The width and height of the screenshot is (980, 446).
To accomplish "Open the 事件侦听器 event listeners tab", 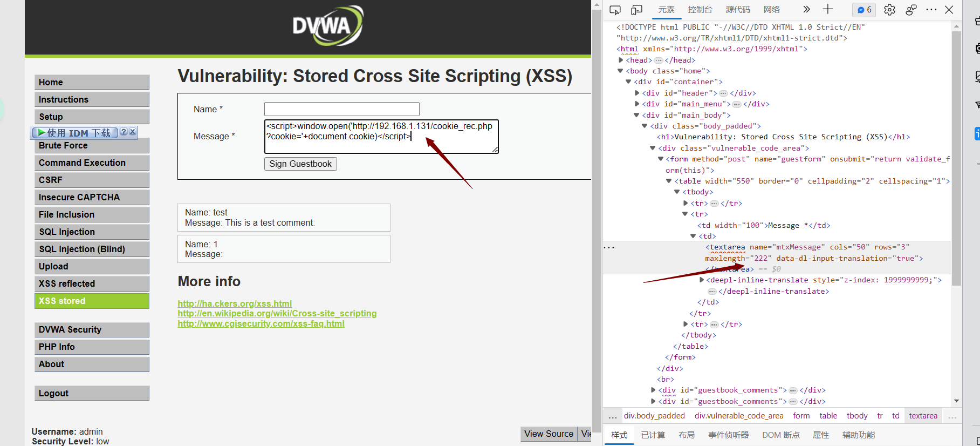I will (x=729, y=435).
